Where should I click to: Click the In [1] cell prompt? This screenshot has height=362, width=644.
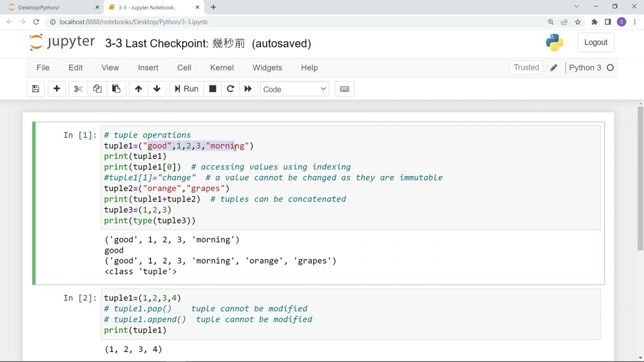(80, 135)
